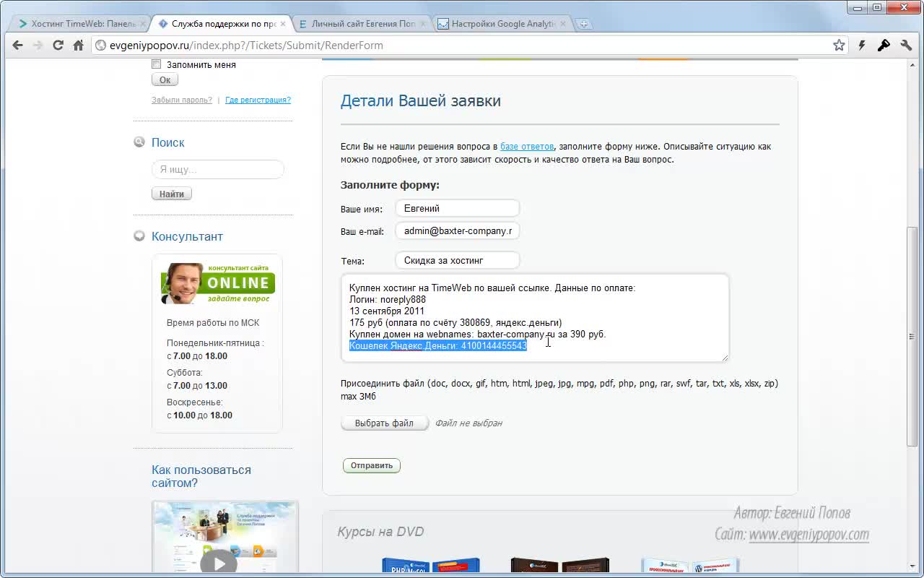
Task: Click the key icon in the toolbar
Action: 884,46
